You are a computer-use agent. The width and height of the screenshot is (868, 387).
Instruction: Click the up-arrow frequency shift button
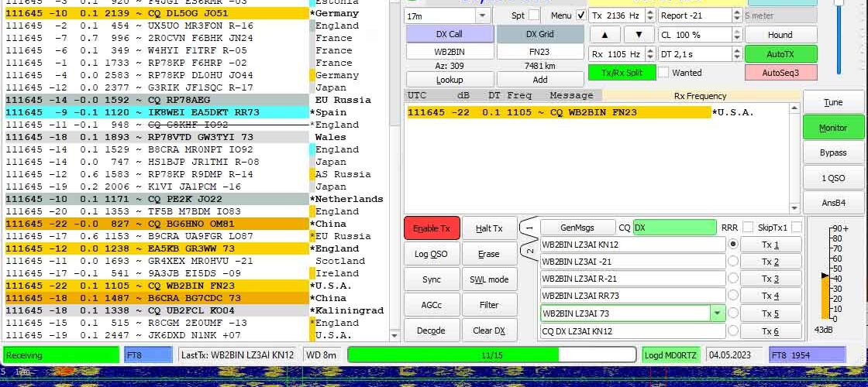[x=604, y=35]
